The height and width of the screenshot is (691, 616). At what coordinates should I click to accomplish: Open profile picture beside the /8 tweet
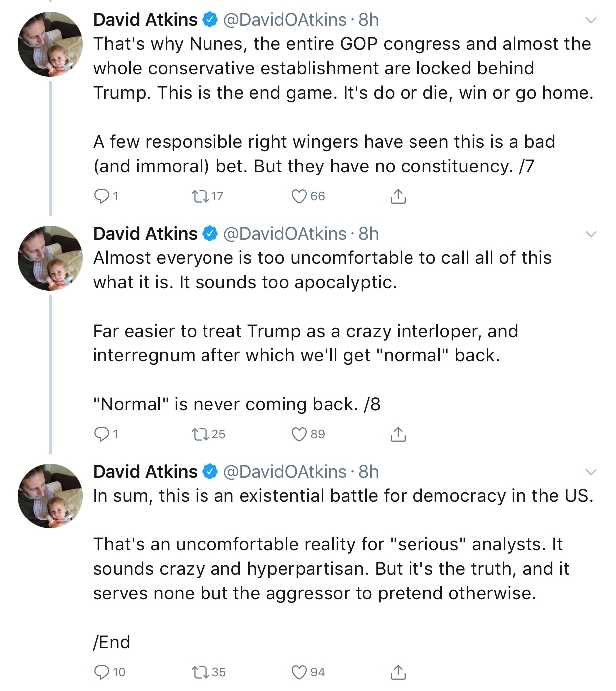coord(50,258)
